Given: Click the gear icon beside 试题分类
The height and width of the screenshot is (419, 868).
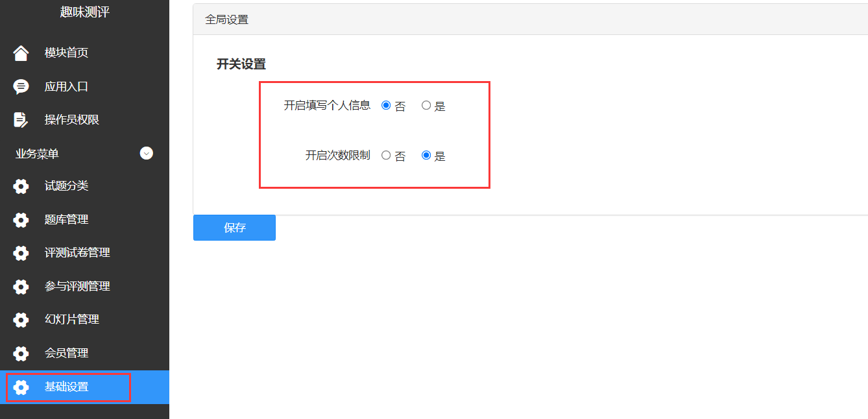Looking at the screenshot, I should coord(21,187).
